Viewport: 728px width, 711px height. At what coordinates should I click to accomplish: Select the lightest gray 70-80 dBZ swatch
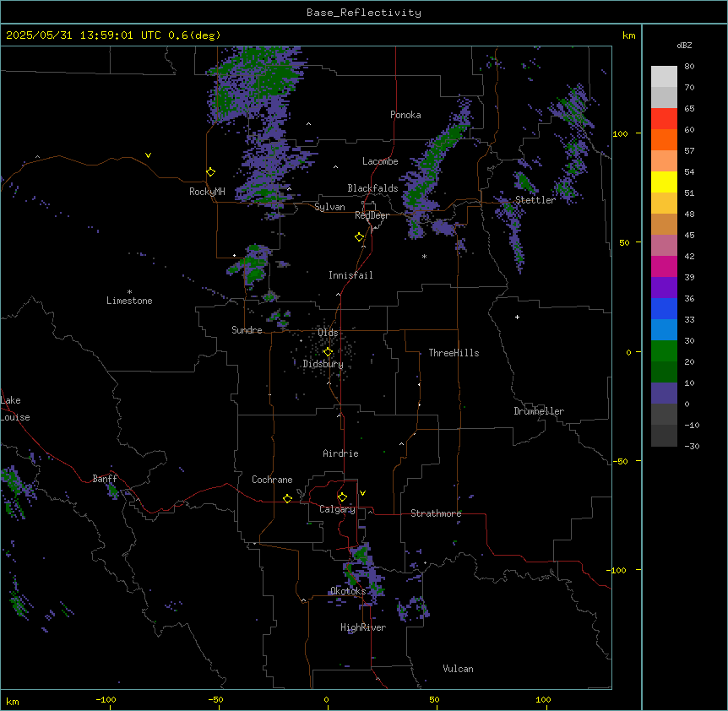[664, 77]
